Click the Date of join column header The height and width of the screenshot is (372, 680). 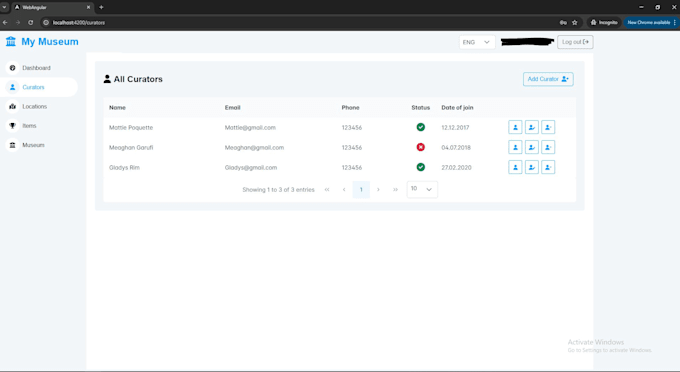coord(458,108)
